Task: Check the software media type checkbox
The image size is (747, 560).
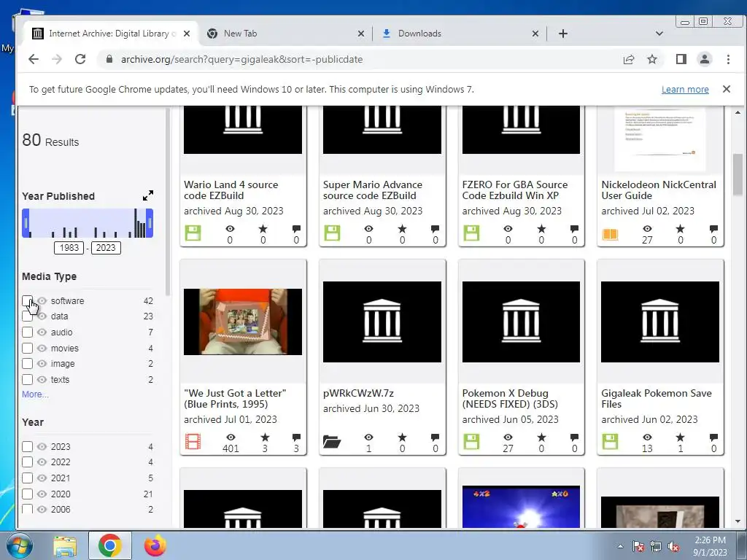Action: (27, 301)
